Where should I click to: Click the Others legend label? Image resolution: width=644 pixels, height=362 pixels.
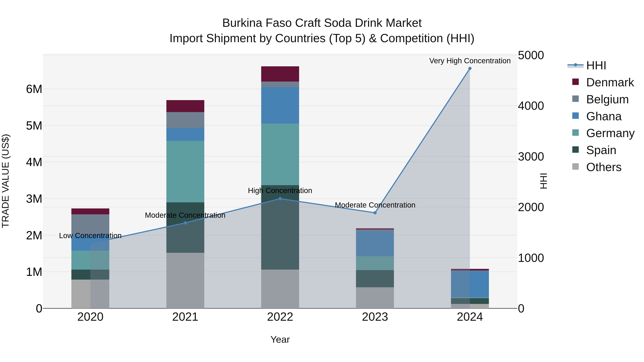(604, 167)
